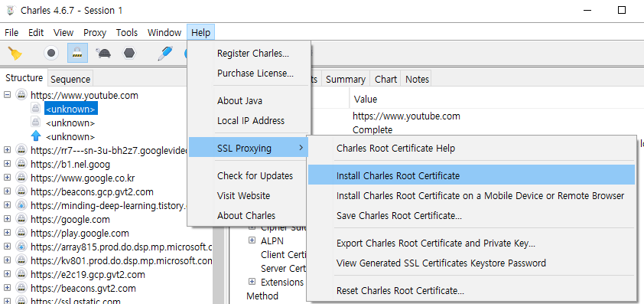Click the globe icon beside www.google.co.kr
Image resolution: width=644 pixels, height=304 pixels.
coord(21,178)
